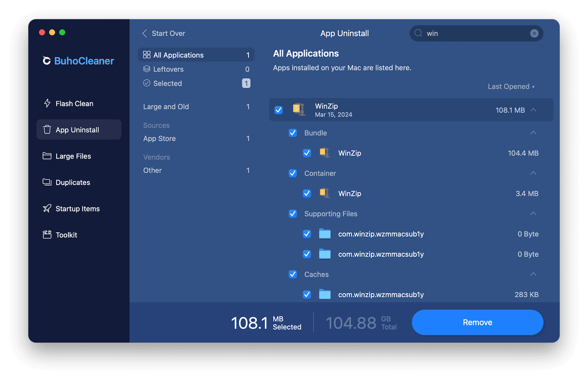Image resolution: width=588 pixels, height=380 pixels.
Task: Click the Duplicates icon in sidebar
Action: (x=47, y=182)
